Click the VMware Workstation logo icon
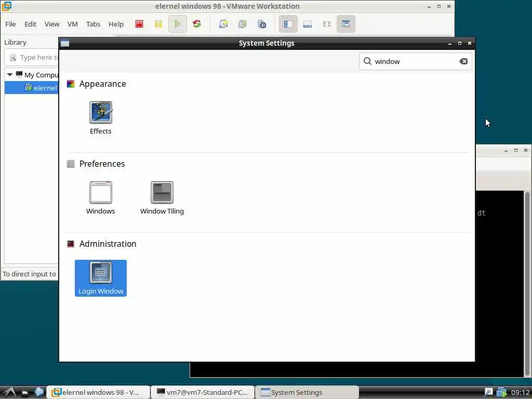 coord(6,6)
